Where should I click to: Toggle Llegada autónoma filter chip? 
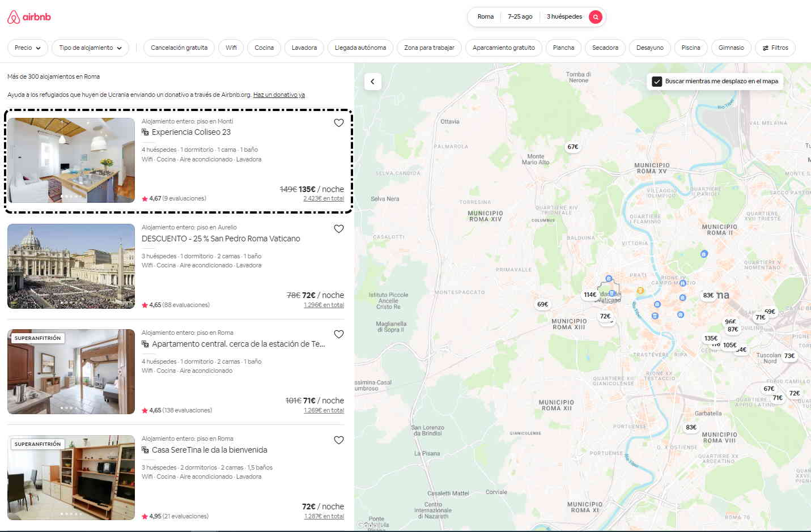click(360, 48)
